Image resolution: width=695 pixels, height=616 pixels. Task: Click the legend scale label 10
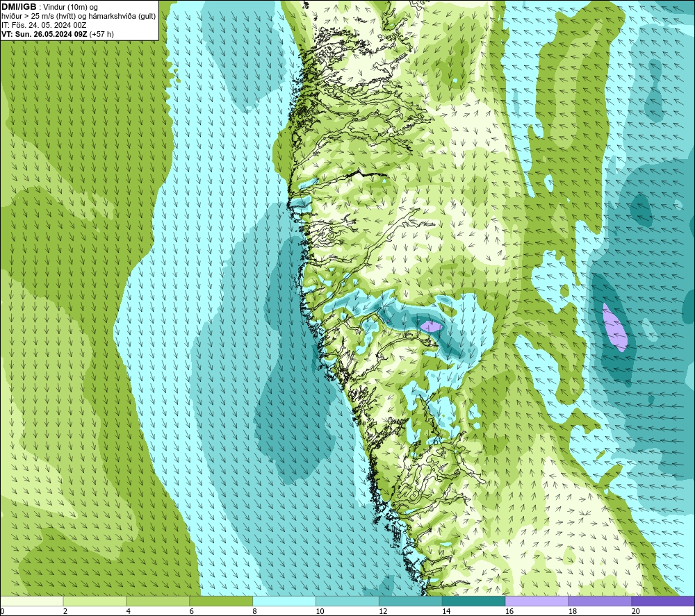click(320, 611)
